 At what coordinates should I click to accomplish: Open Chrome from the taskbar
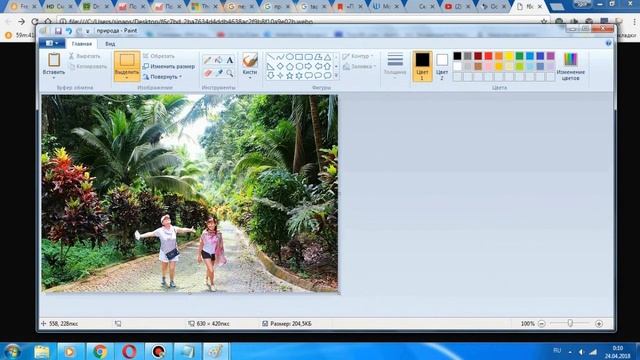[100, 351]
